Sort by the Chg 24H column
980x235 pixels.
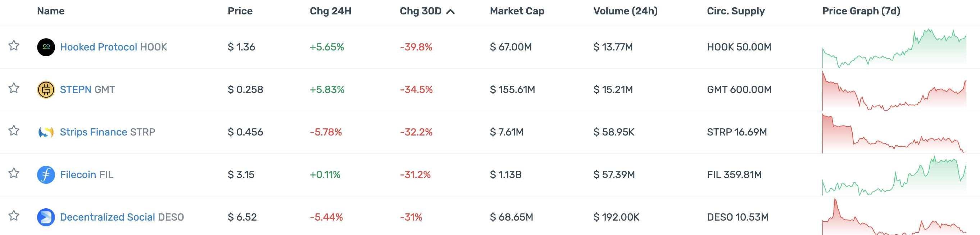(330, 11)
